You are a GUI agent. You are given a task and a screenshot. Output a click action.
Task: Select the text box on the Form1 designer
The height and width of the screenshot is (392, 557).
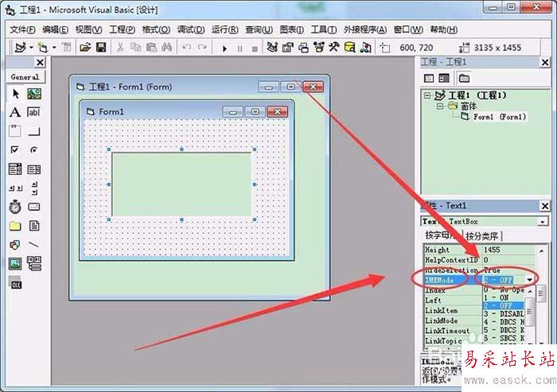click(182, 184)
